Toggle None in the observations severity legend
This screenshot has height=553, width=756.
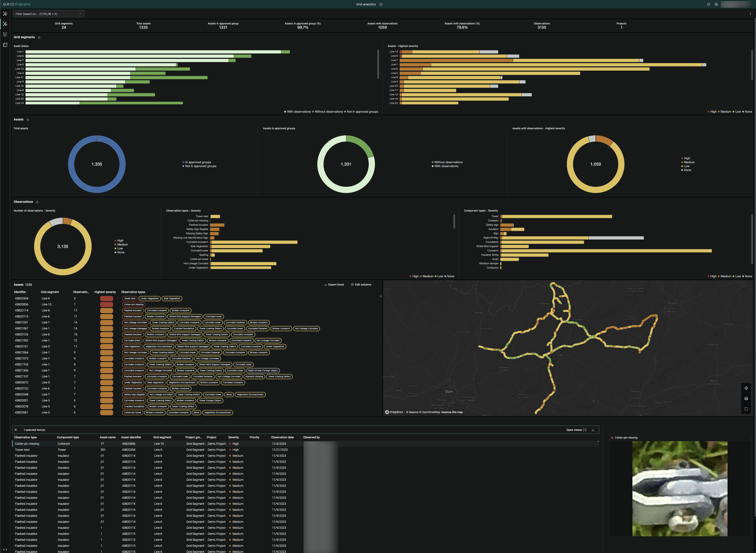pos(120,252)
